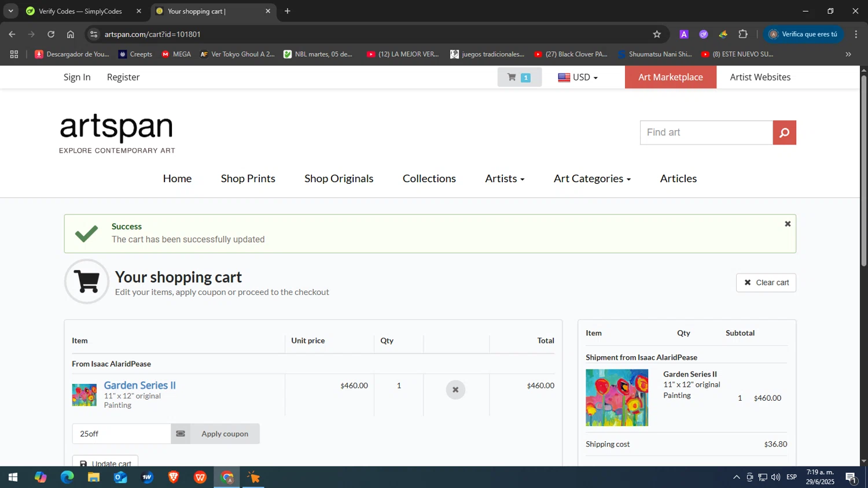Click the ESP language indicator
This screenshot has width=868, height=488.
pos(792,478)
